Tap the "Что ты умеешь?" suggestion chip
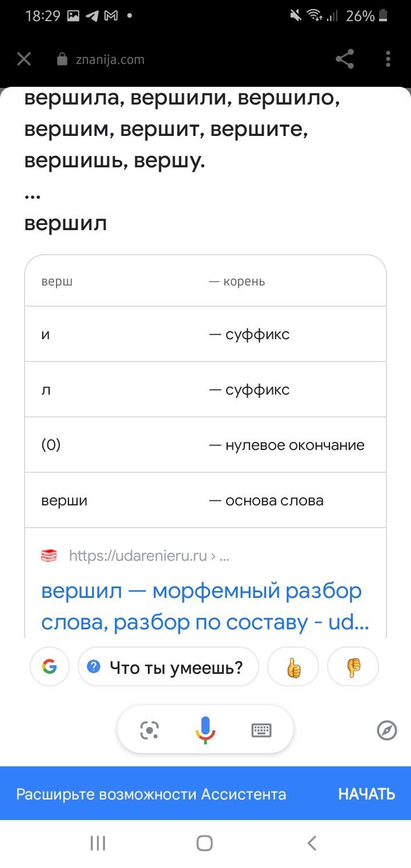This screenshot has width=411, height=868. [168, 666]
